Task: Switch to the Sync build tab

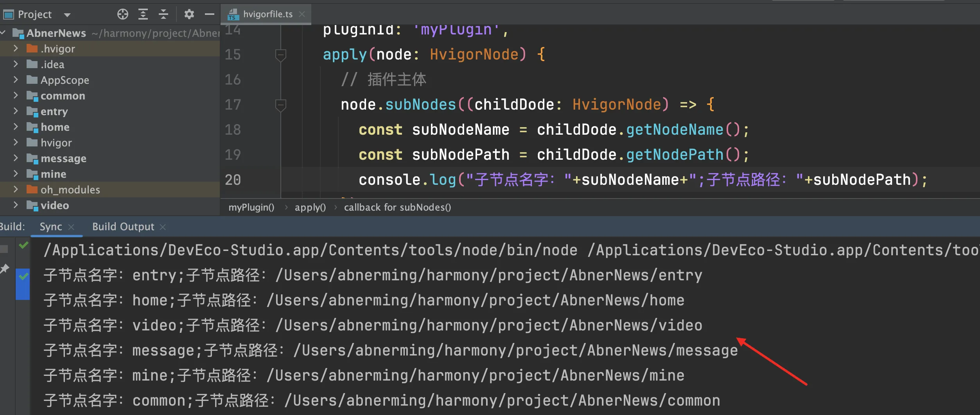Action: [51, 227]
